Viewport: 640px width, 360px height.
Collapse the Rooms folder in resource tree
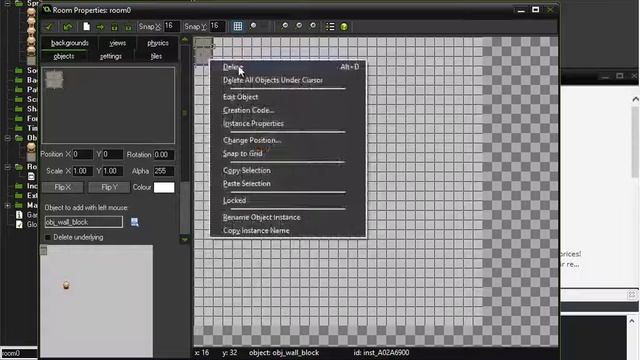point(7,167)
